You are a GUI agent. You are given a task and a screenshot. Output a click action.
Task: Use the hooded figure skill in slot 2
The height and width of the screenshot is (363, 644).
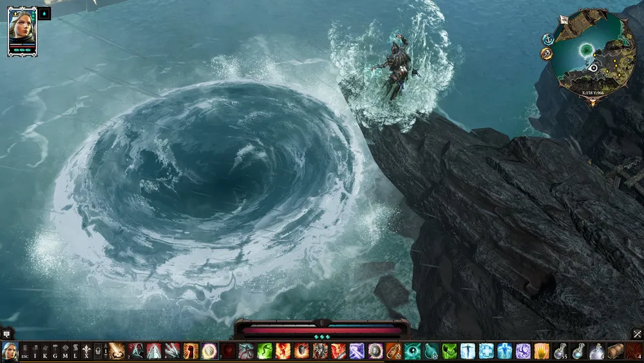click(x=135, y=351)
